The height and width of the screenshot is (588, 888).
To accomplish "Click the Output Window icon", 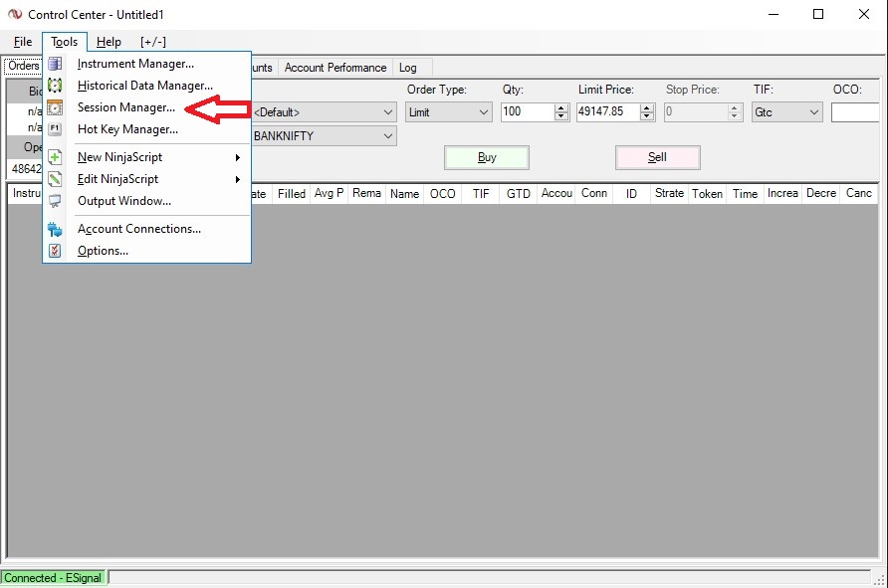I will pyautogui.click(x=55, y=201).
